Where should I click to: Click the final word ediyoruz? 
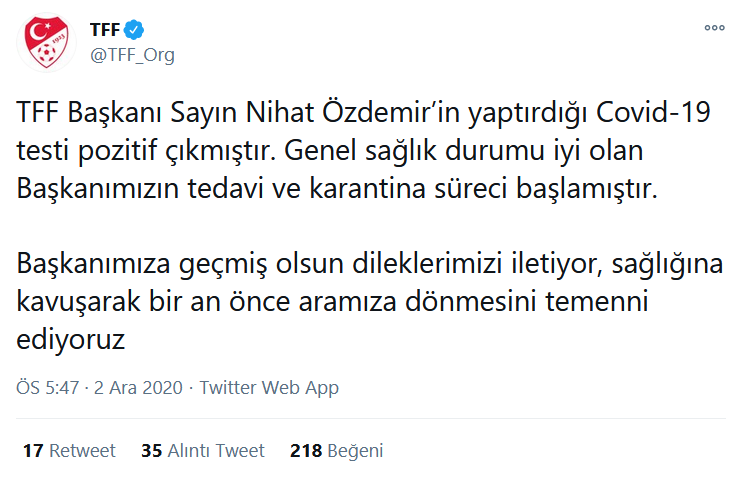click(x=71, y=339)
